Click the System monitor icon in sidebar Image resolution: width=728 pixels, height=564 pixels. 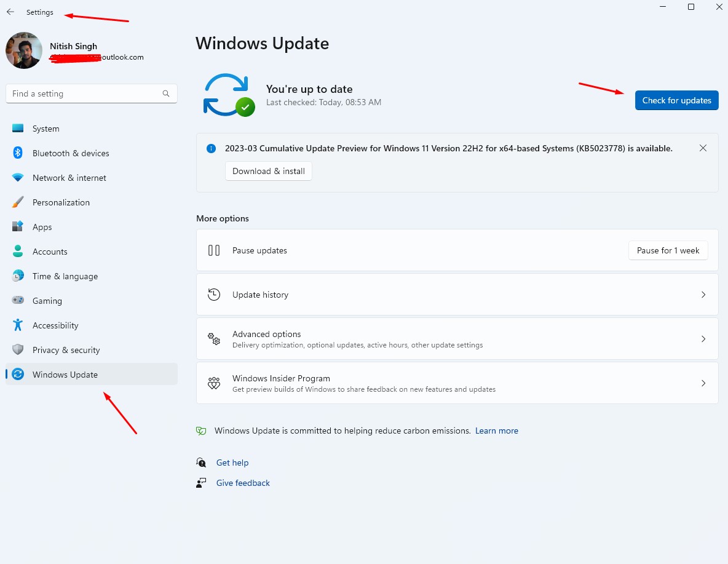pyautogui.click(x=18, y=128)
